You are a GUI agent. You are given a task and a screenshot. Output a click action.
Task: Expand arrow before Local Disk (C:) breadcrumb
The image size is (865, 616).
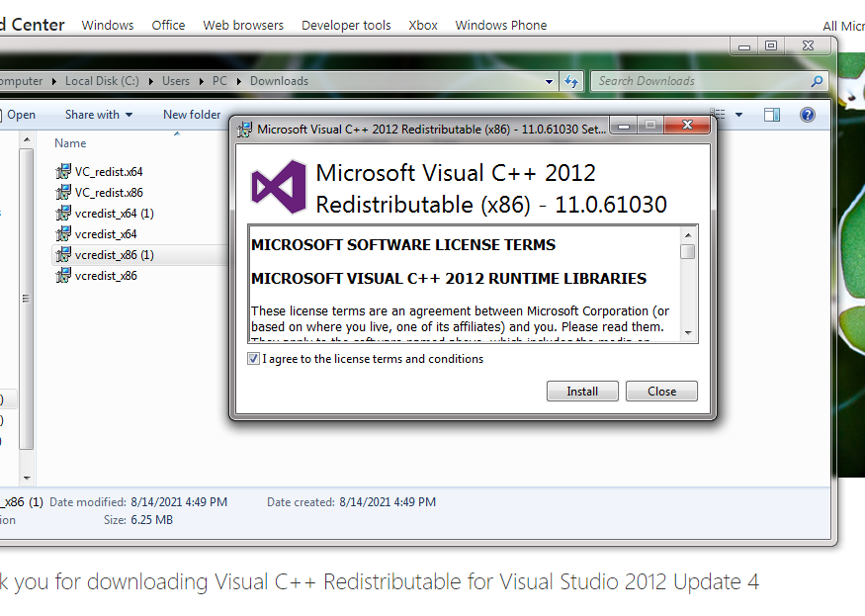pyautogui.click(x=54, y=82)
